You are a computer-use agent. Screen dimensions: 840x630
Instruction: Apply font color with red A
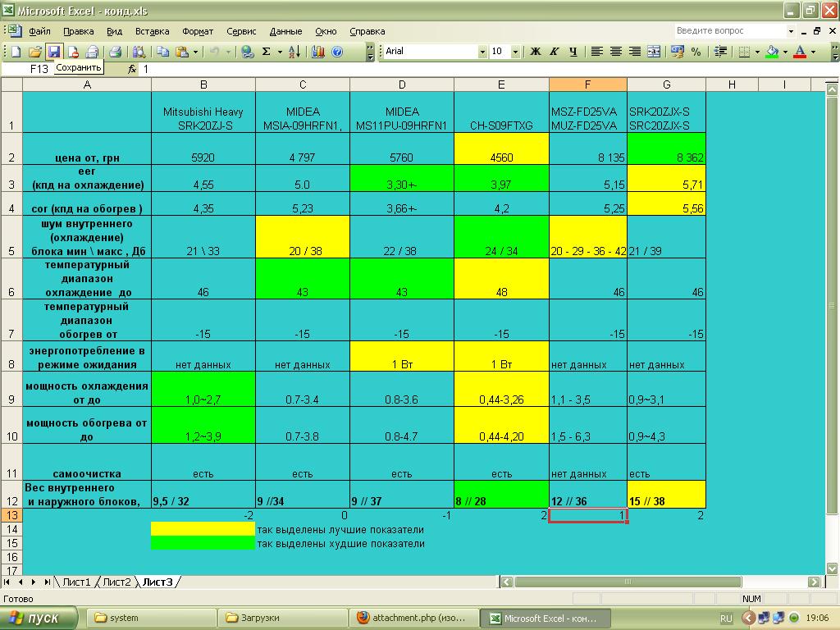[x=800, y=52]
